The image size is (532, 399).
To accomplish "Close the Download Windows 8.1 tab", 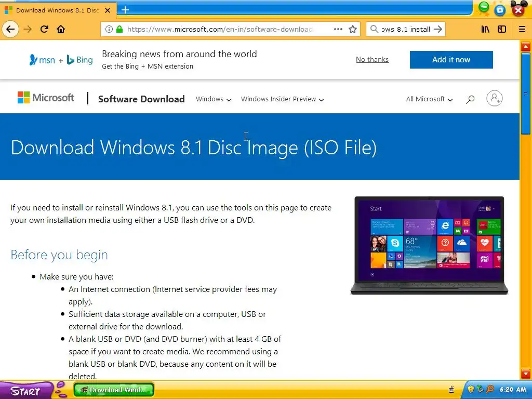I will pos(108,10).
